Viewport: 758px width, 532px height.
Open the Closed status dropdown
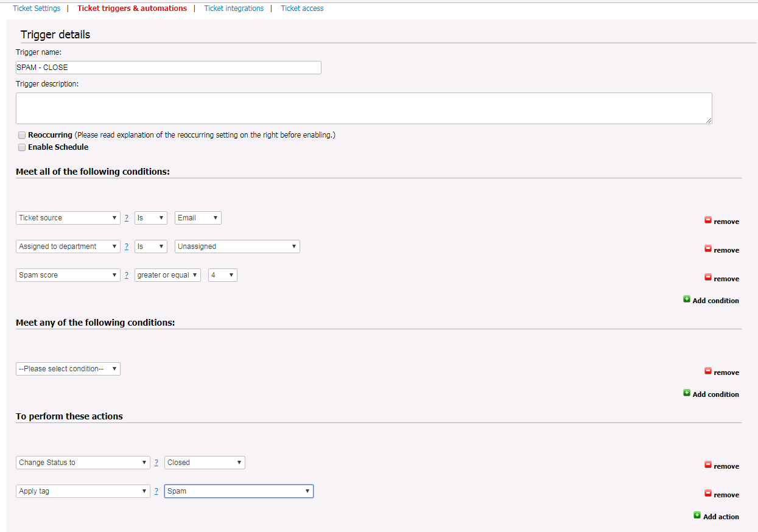(205, 462)
